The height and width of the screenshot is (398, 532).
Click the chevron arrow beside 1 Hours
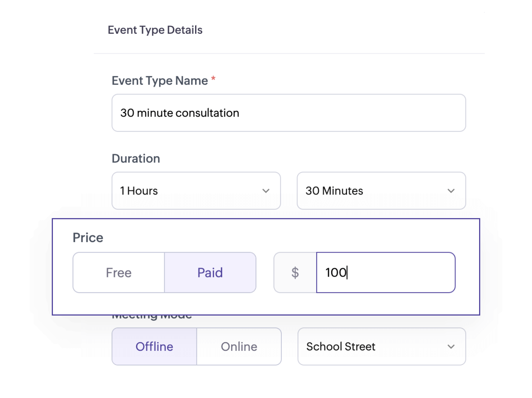click(266, 191)
